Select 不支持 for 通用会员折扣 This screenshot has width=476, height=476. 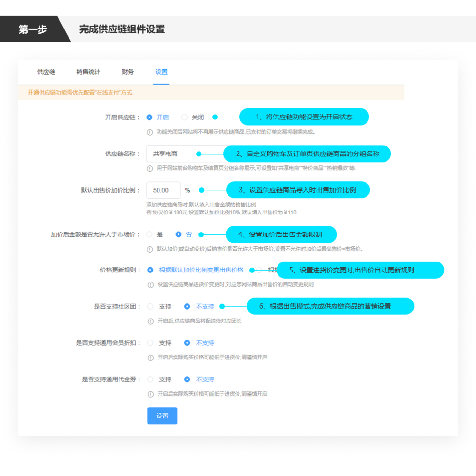point(187,343)
